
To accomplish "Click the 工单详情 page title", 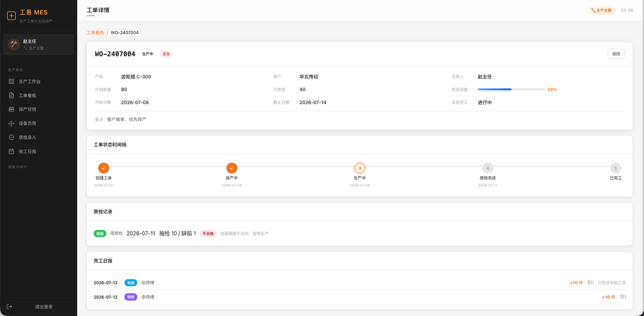I will tap(98, 10).
